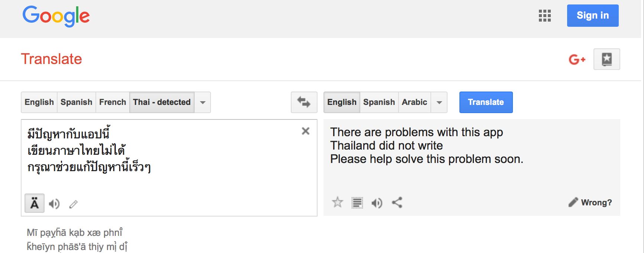Click the Wrong? suggest edit link
This screenshot has width=644, height=253.
coord(590,202)
